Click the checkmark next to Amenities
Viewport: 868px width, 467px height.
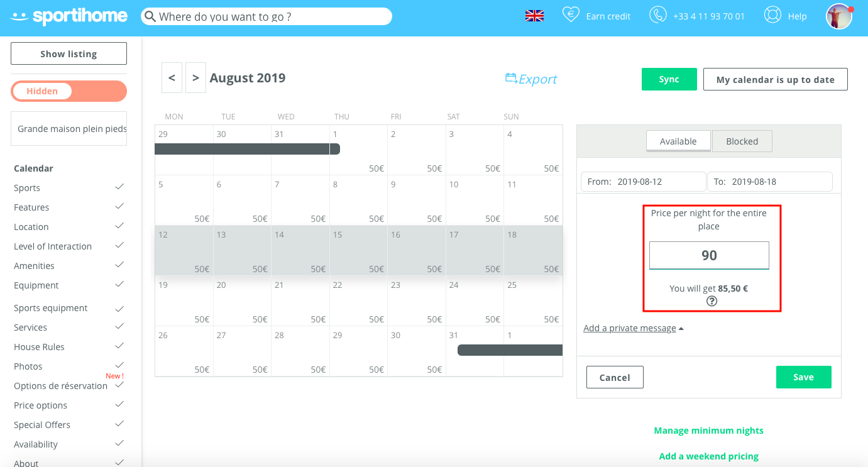[119, 265]
